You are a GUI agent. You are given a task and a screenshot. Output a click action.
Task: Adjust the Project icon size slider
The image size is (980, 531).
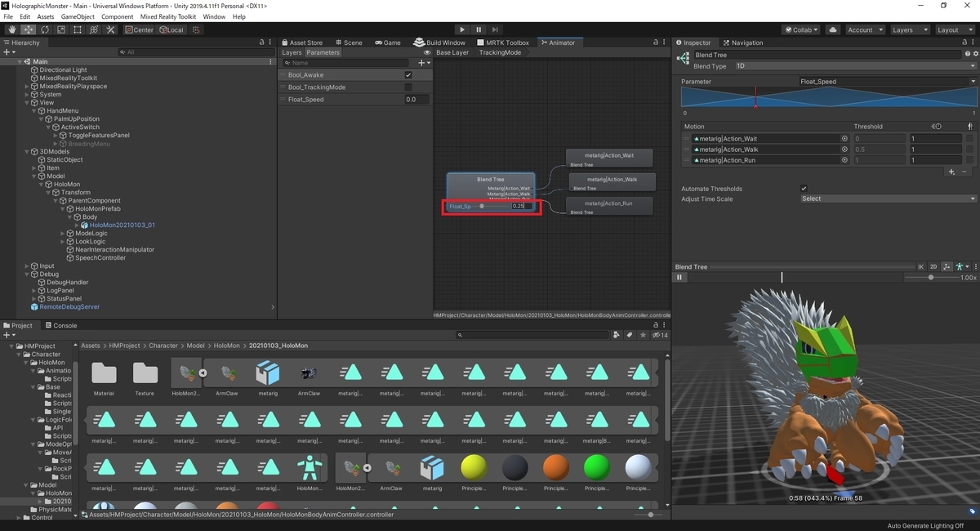tap(650, 515)
